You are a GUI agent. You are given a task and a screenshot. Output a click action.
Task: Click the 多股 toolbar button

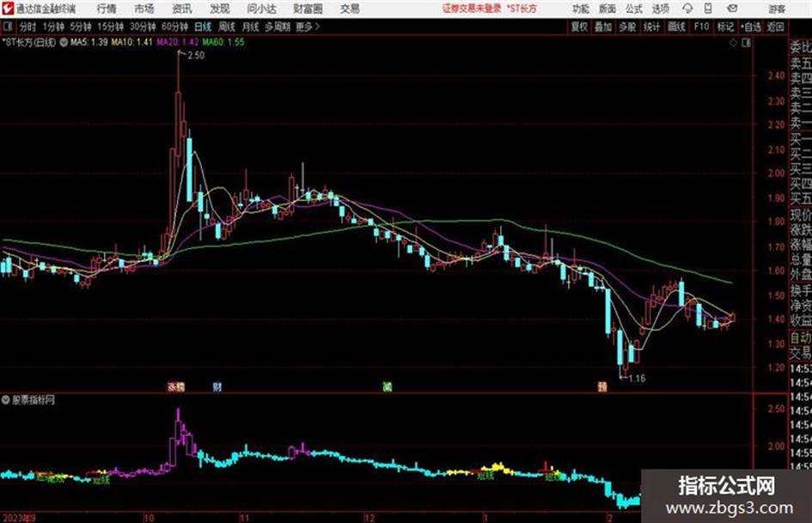627,27
